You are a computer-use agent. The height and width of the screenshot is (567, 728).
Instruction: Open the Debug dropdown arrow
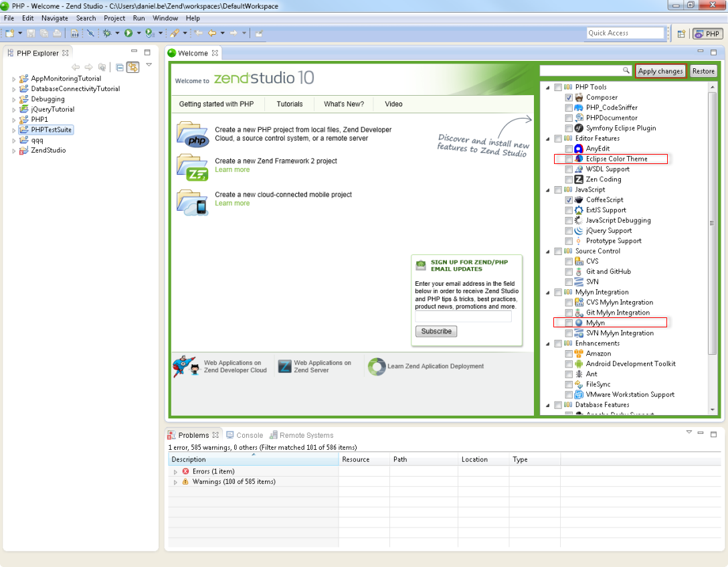(117, 33)
